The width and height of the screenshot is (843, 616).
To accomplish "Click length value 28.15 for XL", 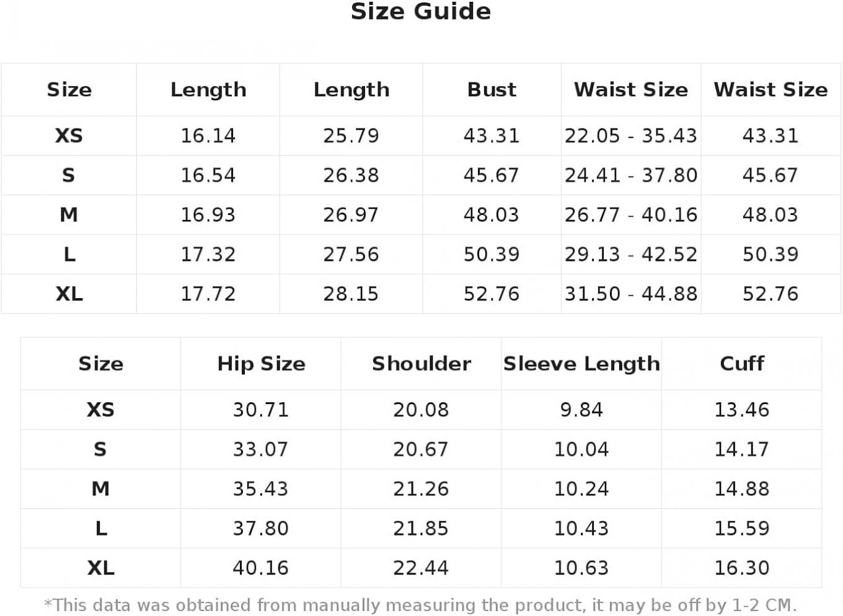I will [x=351, y=294].
